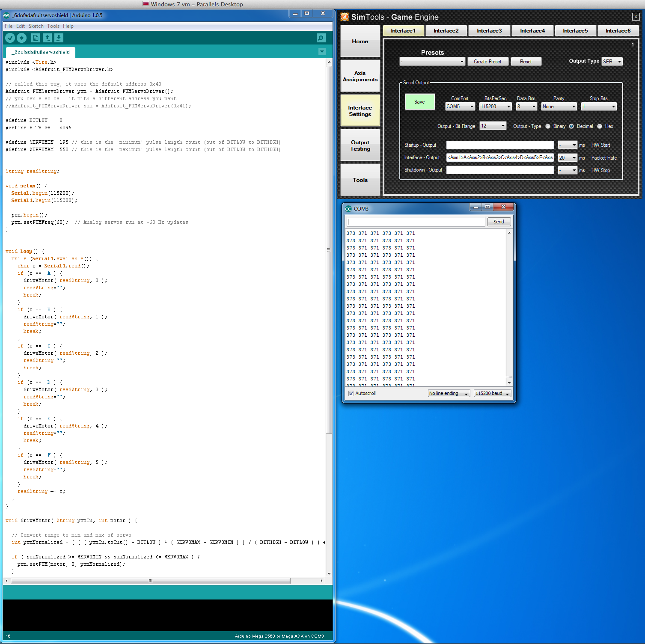Open the Sketch menu
This screenshot has height=644, width=645.
36,26
